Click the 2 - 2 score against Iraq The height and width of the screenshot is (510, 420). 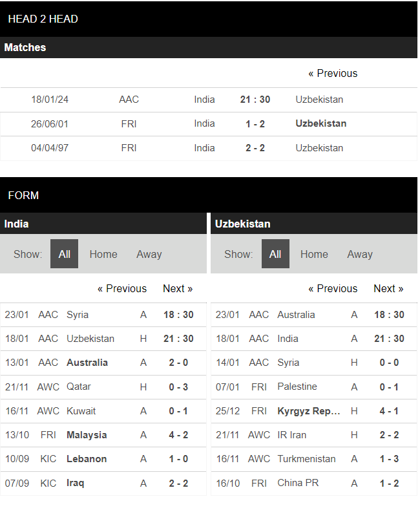[178, 483]
